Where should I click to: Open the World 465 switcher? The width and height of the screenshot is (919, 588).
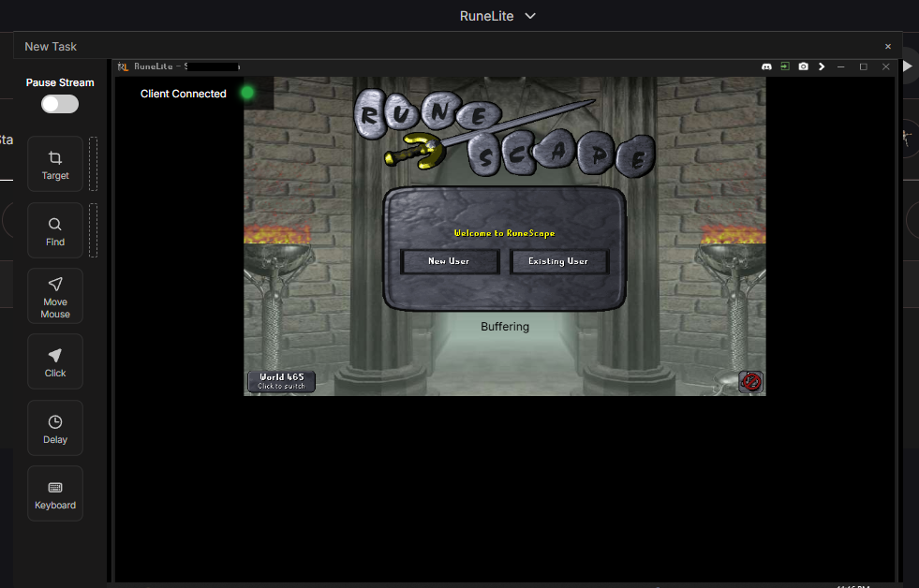click(x=281, y=381)
